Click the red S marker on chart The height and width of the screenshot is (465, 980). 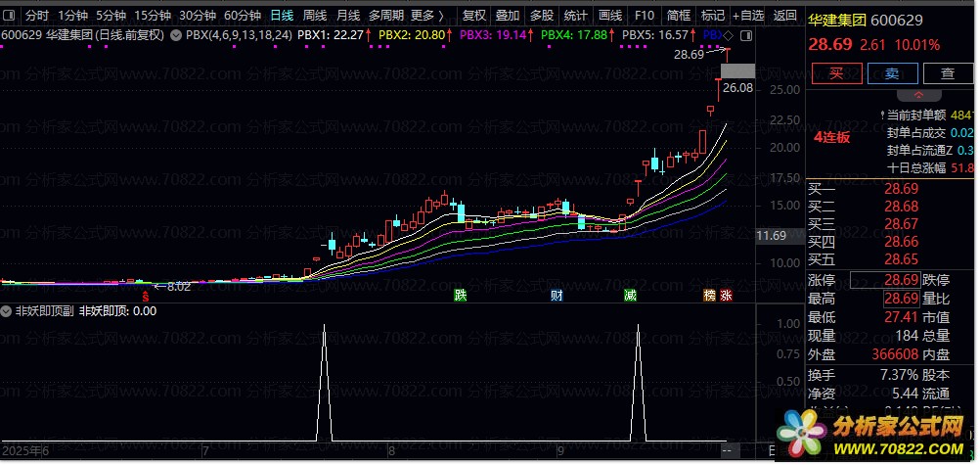(146, 296)
